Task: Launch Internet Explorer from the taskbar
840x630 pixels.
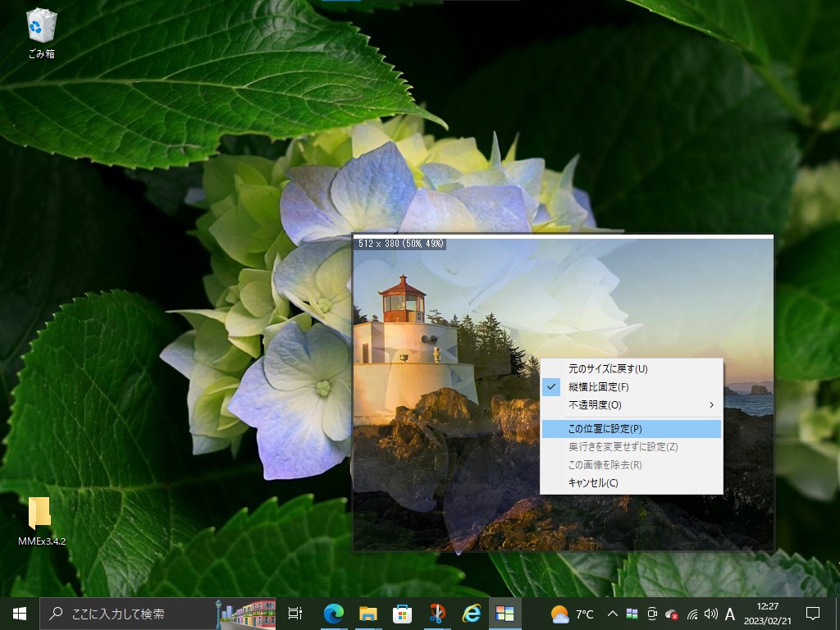Action: (472, 614)
